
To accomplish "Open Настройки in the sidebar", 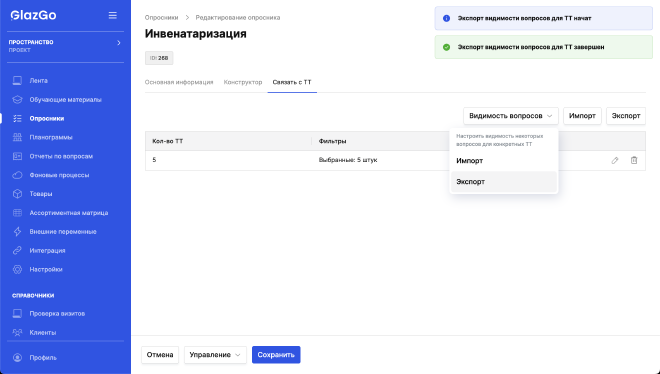I will point(46,269).
